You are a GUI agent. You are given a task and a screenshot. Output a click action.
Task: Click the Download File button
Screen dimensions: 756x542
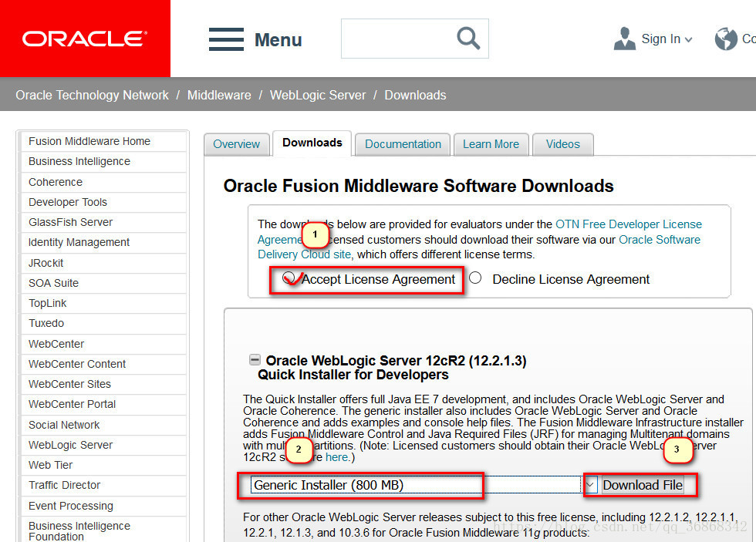click(x=642, y=485)
